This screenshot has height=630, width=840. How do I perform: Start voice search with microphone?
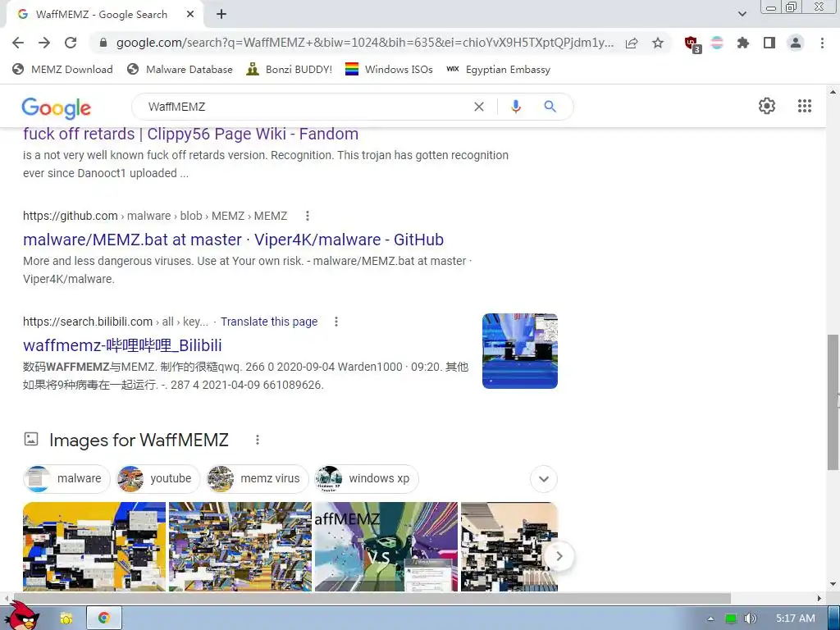515,107
